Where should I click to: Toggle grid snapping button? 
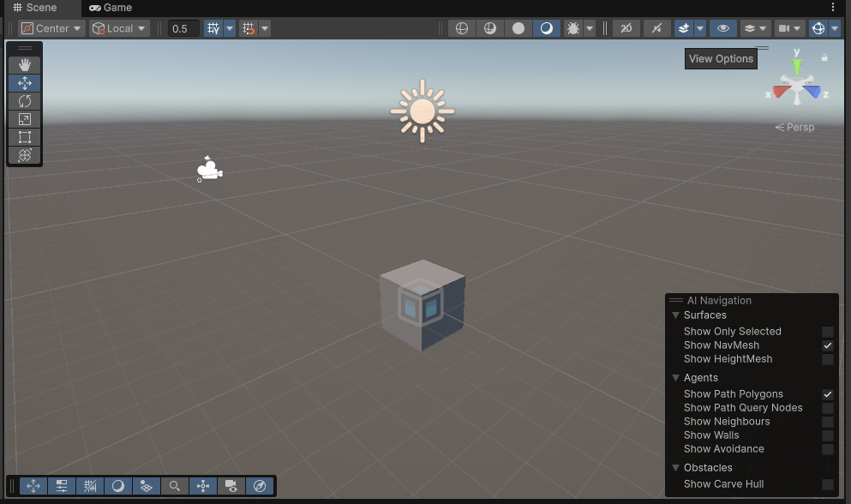pos(249,28)
